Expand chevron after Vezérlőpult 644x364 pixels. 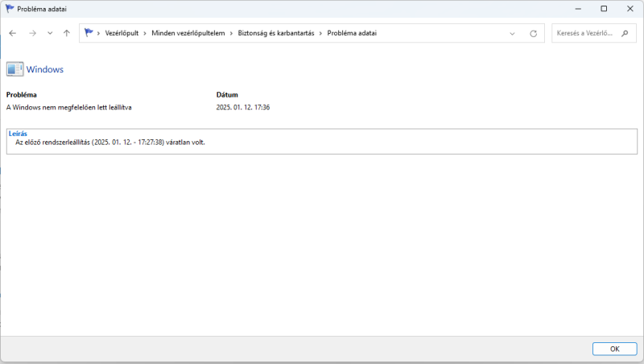(145, 33)
